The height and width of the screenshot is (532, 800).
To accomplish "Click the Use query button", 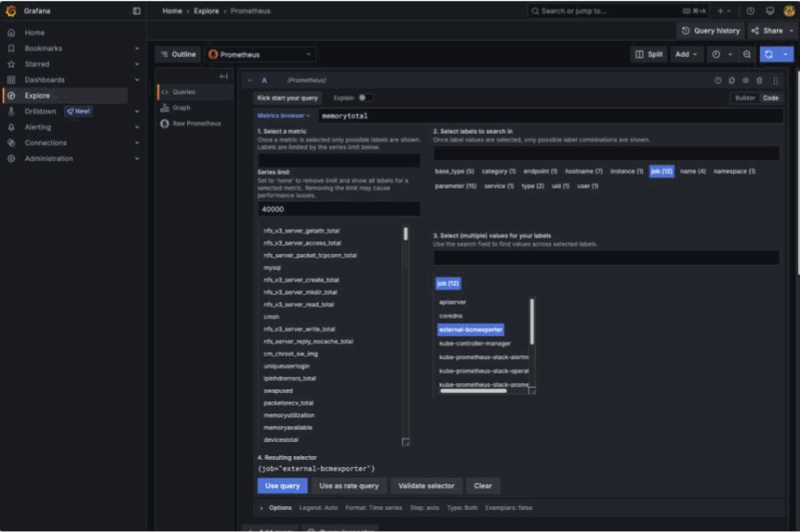I will pyautogui.click(x=282, y=486).
